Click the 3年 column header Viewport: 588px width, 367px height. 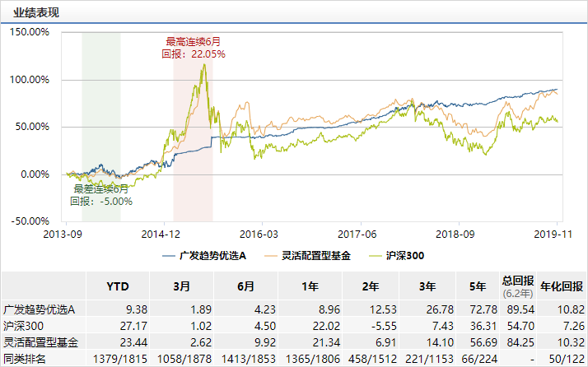427,286
